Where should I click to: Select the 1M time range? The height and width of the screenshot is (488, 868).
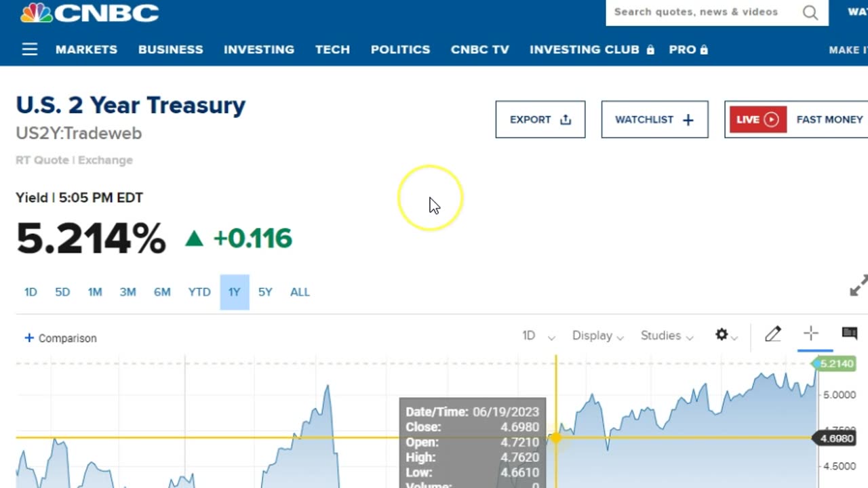95,292
